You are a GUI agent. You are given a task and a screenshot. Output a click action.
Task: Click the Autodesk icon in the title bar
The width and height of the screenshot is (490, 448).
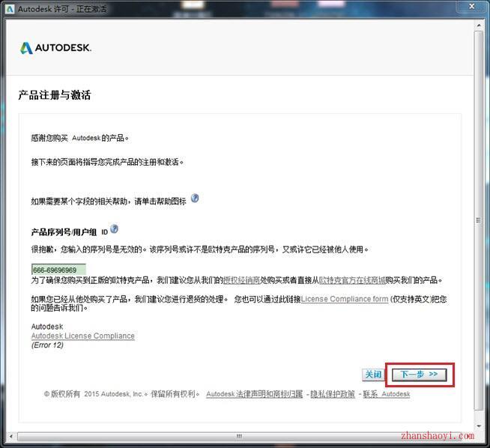tap(10, 9)
